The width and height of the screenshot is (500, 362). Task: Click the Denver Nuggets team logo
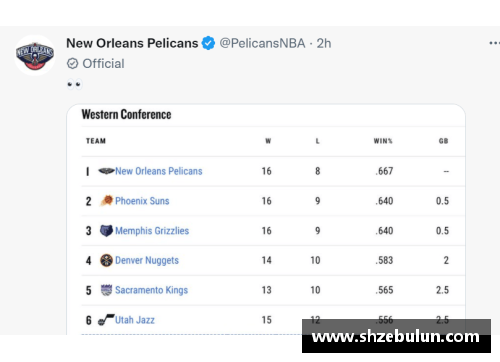(x=106, y=260)
